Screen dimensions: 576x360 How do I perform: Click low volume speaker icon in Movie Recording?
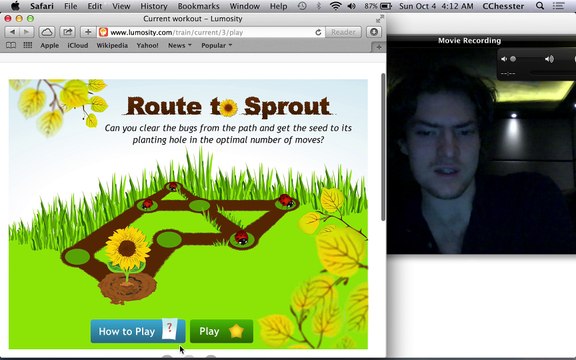(504, 59)
